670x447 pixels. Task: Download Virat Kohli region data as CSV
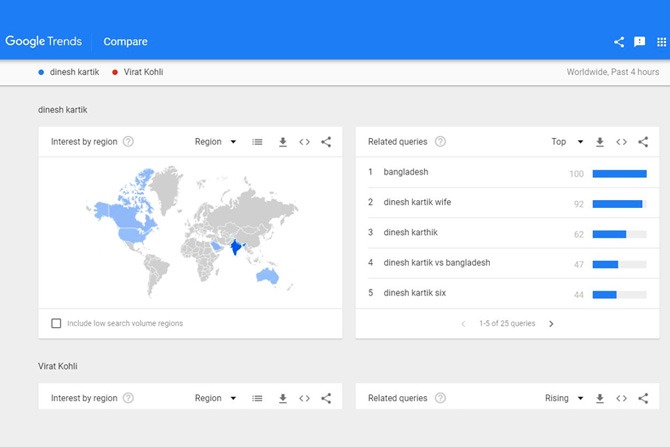pos(283,398)
